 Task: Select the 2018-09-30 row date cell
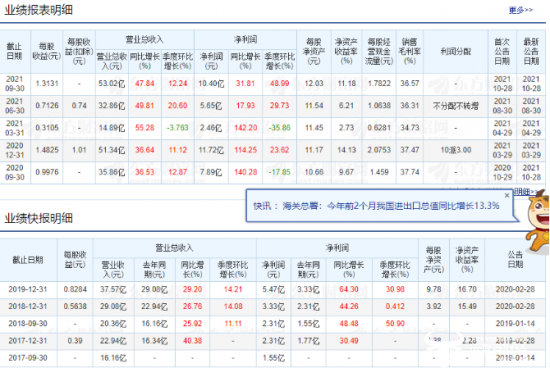click(x=27, y=323)
